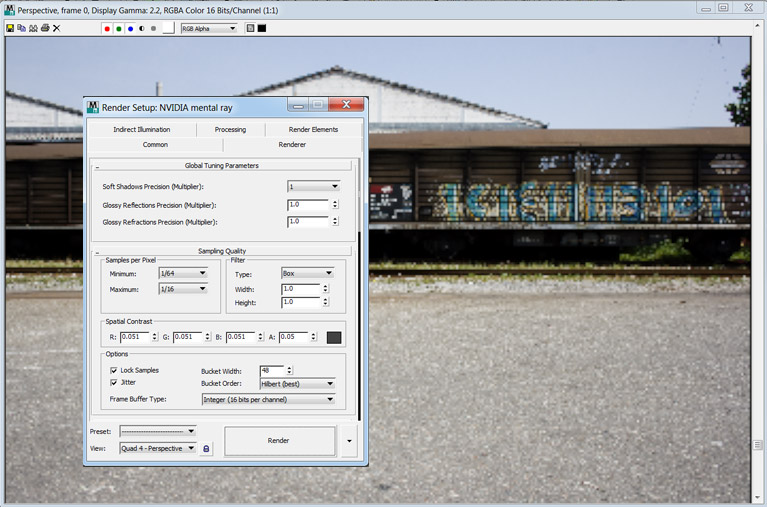This screenshot has height=507, width=767.
Task: Close the Render Setup dialog
Action: point(346,104)
